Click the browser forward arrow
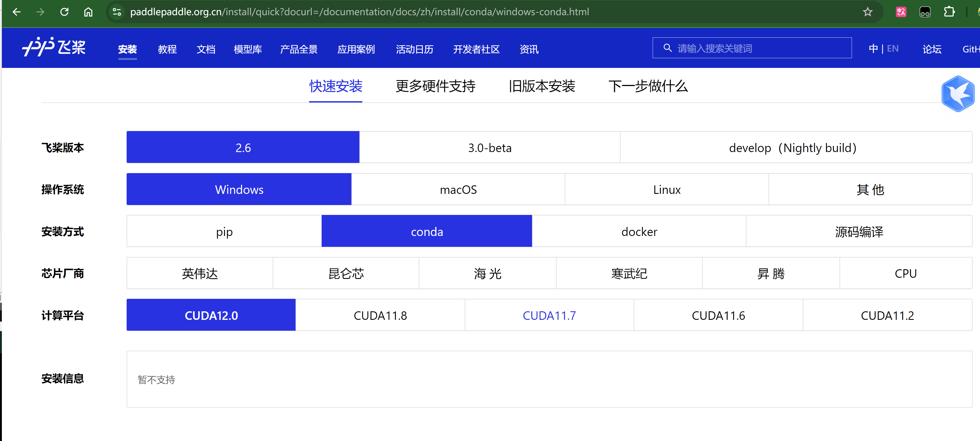980x441 pixels. pos(40,12)
